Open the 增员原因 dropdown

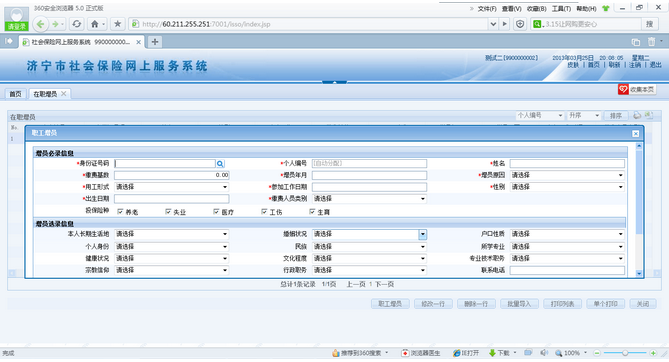point(567,175)
